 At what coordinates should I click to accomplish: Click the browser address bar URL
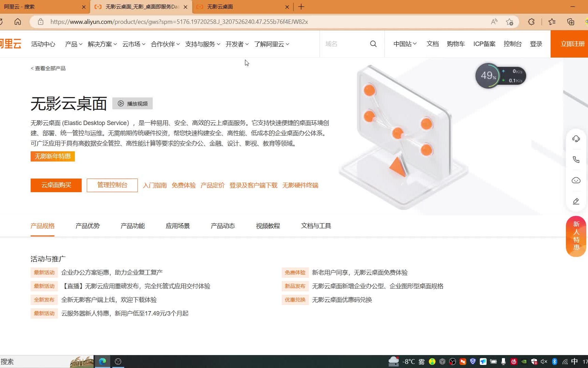(x=179, y=22)
